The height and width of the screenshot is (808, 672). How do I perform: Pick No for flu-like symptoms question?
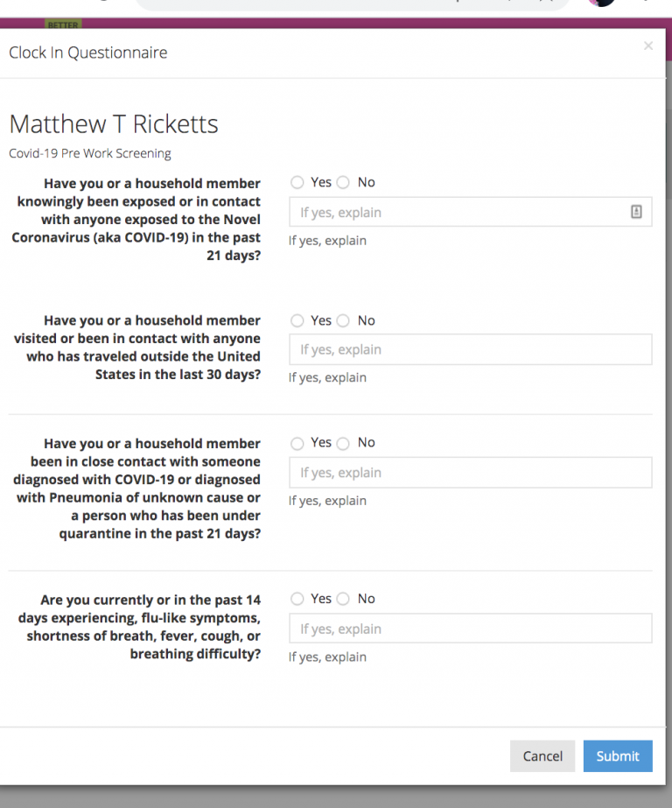tap(343, 600)
